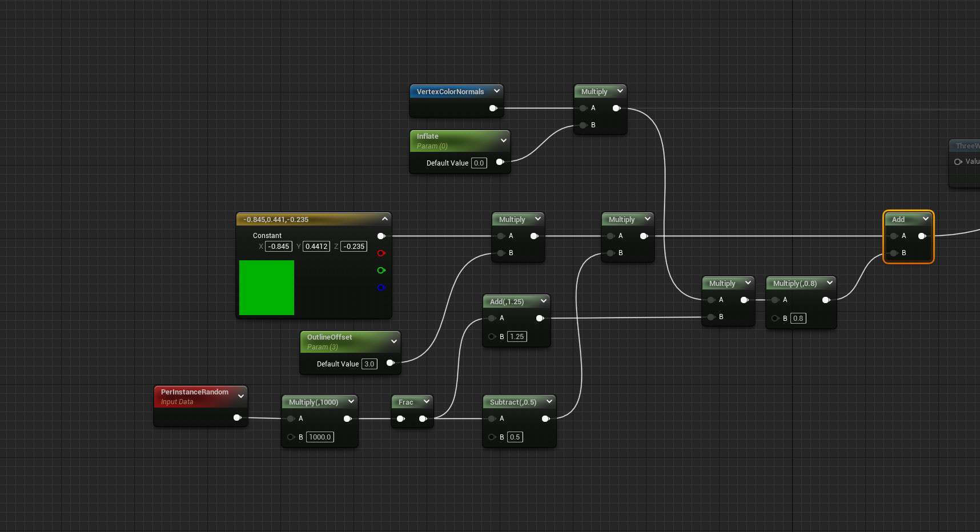This screenshot has width=980, height=532.
Task: Click the Inflate parameter output pin
Action: coord(500,162)
